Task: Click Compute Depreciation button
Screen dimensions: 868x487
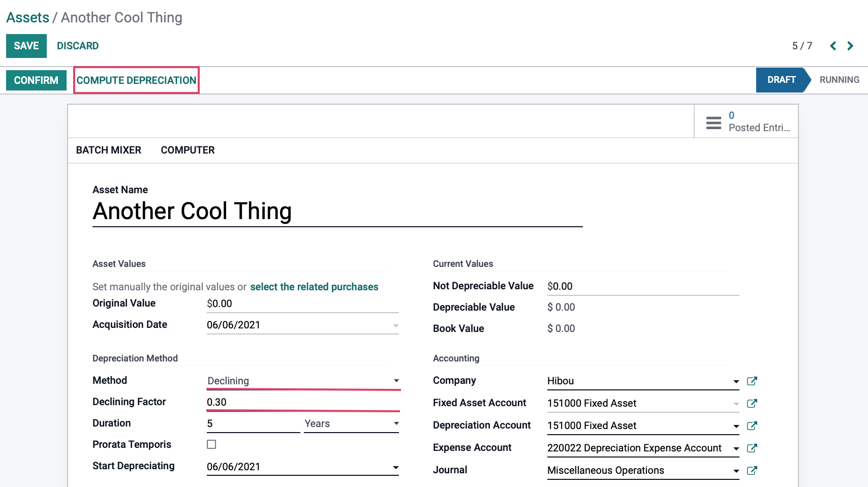Action: pyautogui.click(x=136, y=80)
